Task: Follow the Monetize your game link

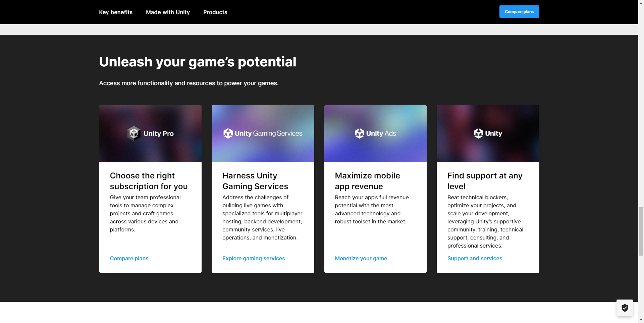Action: [361, 258]
